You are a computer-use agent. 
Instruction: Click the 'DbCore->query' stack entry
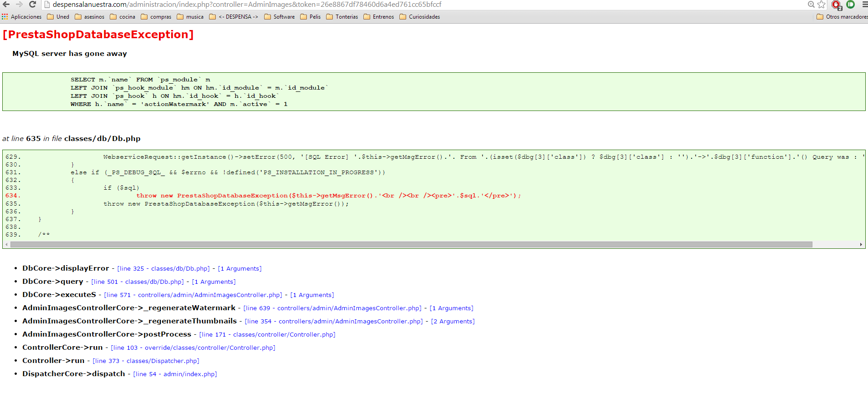(x=53, y=282)
